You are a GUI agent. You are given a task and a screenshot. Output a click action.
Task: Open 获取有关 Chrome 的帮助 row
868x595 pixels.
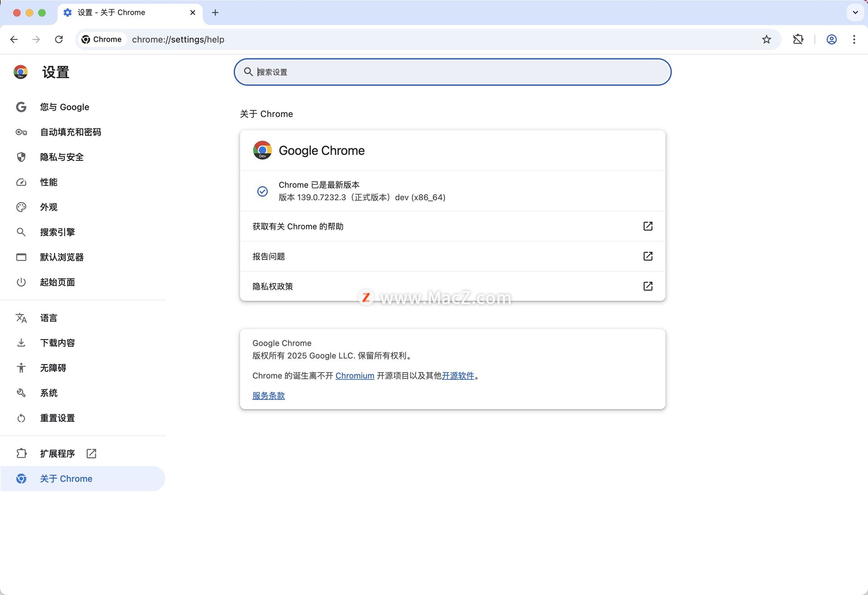click(x=453, y=226)
